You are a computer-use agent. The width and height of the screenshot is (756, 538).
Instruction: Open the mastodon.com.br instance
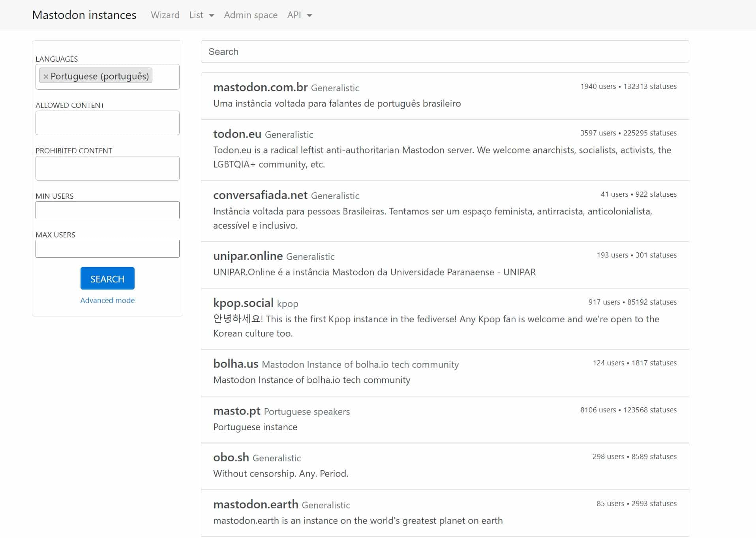tap(260, 87)
